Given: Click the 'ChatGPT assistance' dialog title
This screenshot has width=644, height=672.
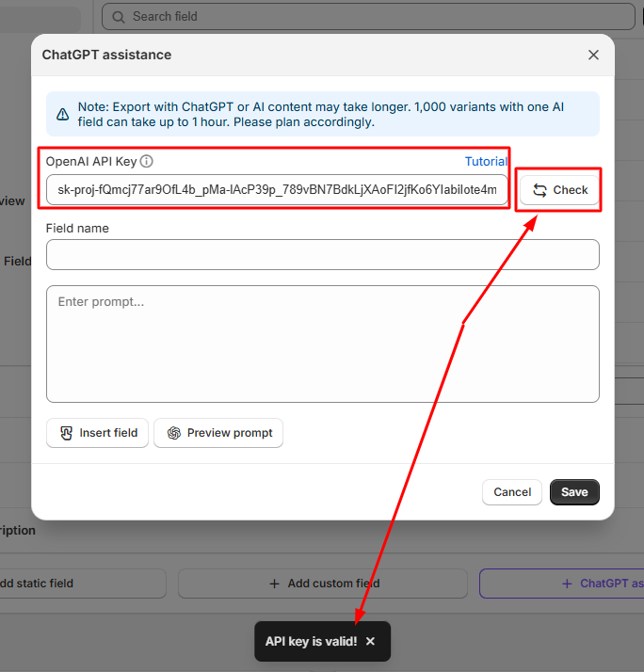Looking at the screenshot, I should [x=106, y=55].
